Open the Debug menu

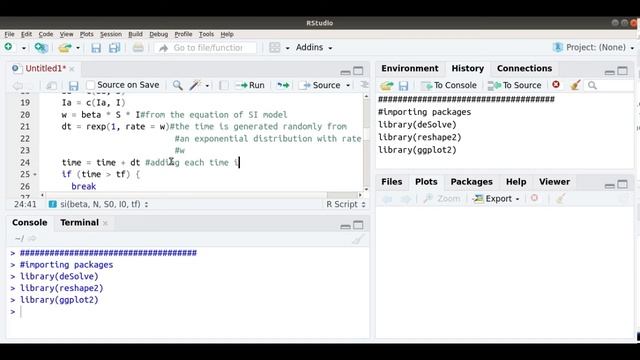click(x=159, y=34)
